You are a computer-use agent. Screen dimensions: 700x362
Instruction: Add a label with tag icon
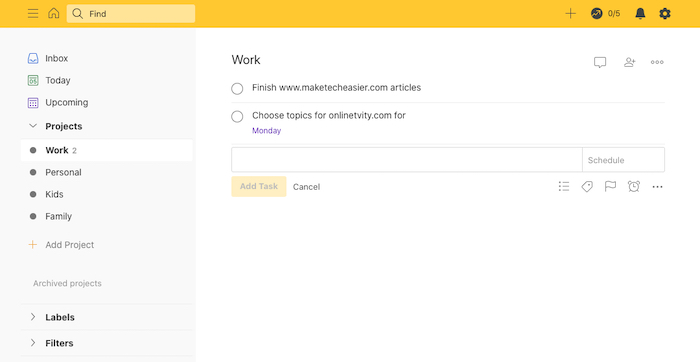587,187
